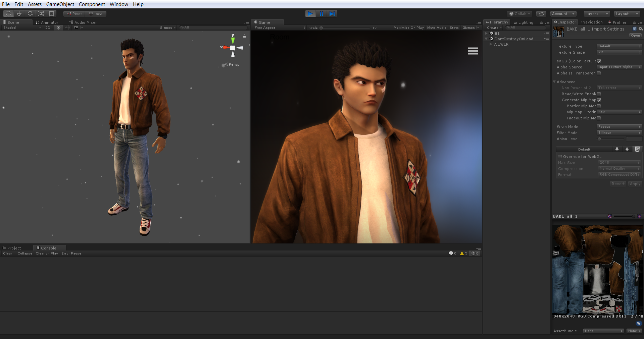Toggle Generate Mip Maps checkbox
The height and width of the screenshot is (339, 644).
(599, 100)
